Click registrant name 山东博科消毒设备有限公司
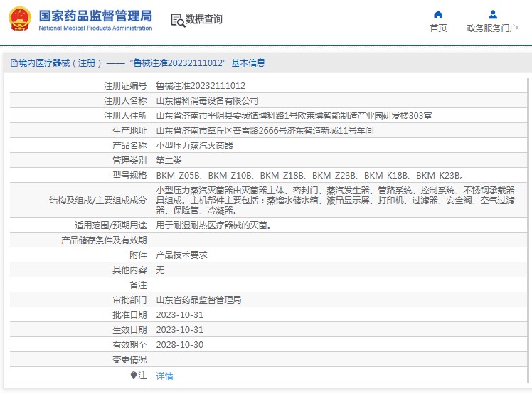Screen dimensions: 532x394 [207, 101]
